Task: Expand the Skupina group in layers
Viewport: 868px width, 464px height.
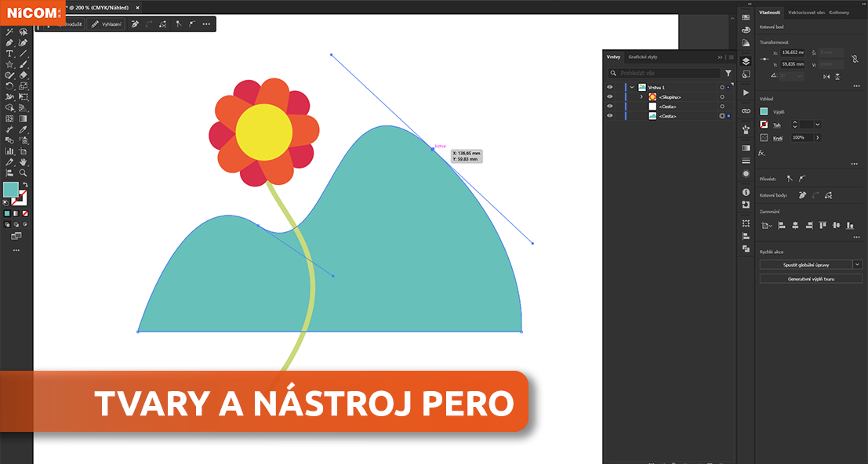Action: pos(641,97)
